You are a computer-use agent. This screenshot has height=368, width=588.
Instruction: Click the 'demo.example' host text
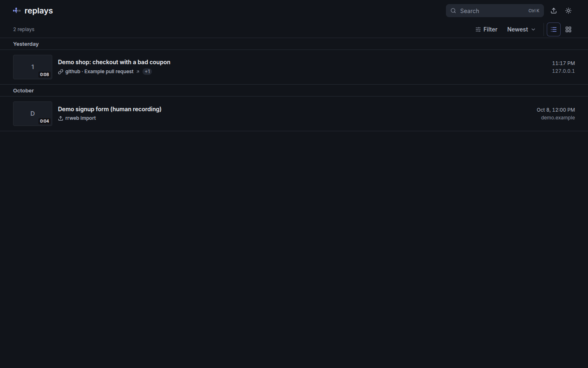[558, 118]
